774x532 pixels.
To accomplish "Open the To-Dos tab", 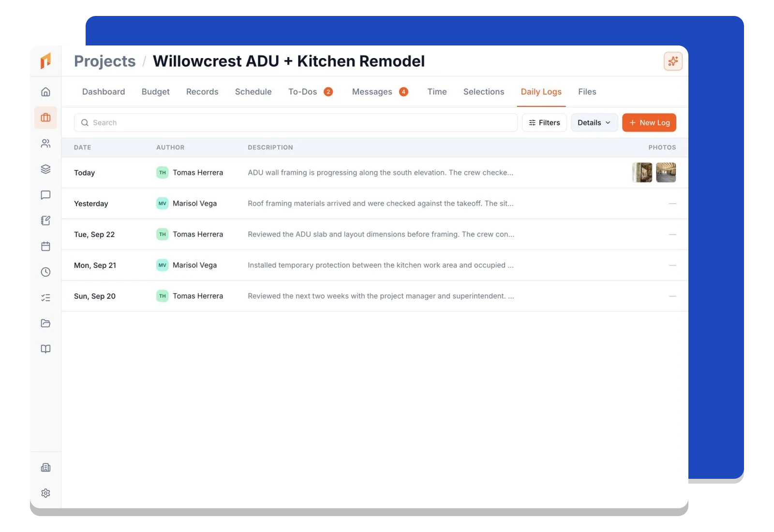I will click(x=311, y=92).
